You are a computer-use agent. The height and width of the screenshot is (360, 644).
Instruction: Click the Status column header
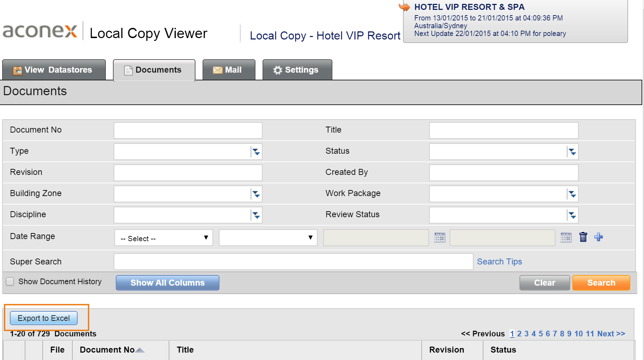pyautogui.click(x=503, y=350)
